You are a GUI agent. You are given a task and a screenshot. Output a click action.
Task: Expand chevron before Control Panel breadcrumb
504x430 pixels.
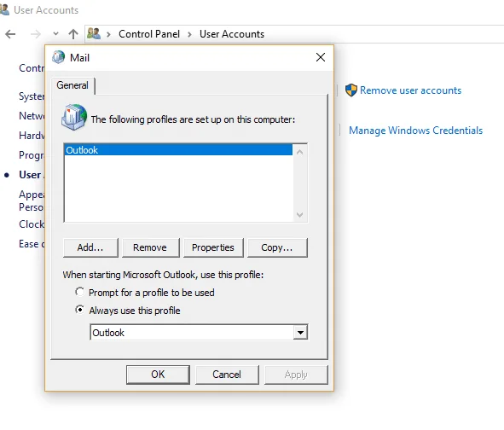pos(108,34)
